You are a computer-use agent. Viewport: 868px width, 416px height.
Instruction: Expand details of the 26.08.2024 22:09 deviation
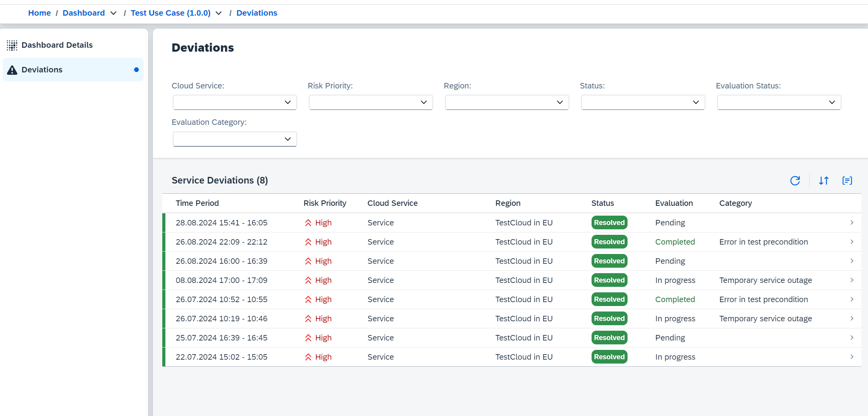point(852,241)
